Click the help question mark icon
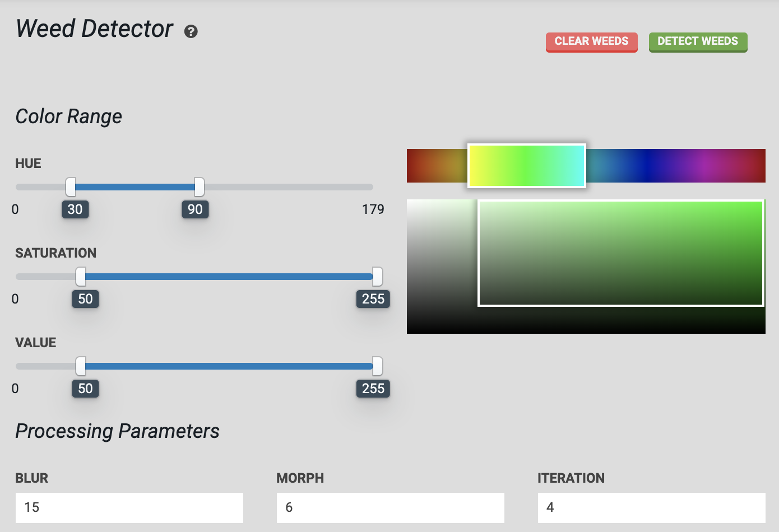 pyautogui.click(x=191, y=31)
